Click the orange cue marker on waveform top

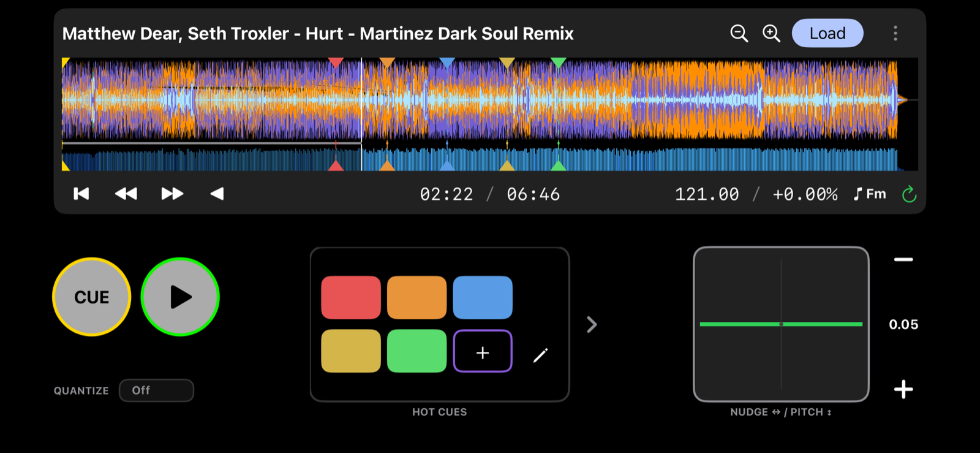[387, 62]
